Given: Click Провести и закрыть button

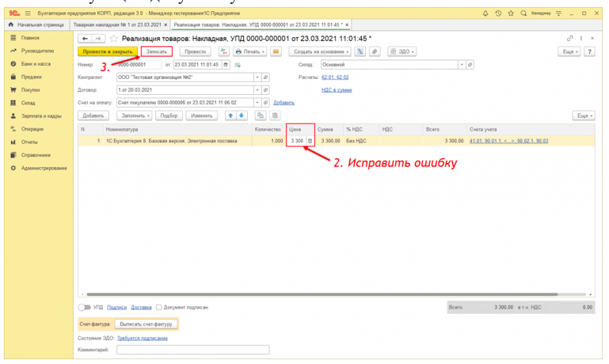Looking at the screenshot, I should click(x=108, y=51).
